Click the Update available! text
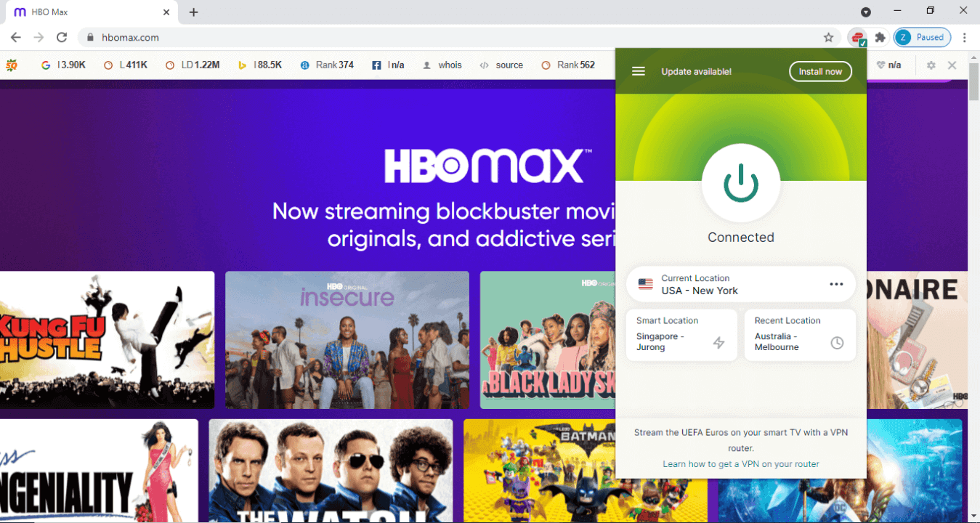Viewport: 980px width, 523px height. click(x=696, y=71)
